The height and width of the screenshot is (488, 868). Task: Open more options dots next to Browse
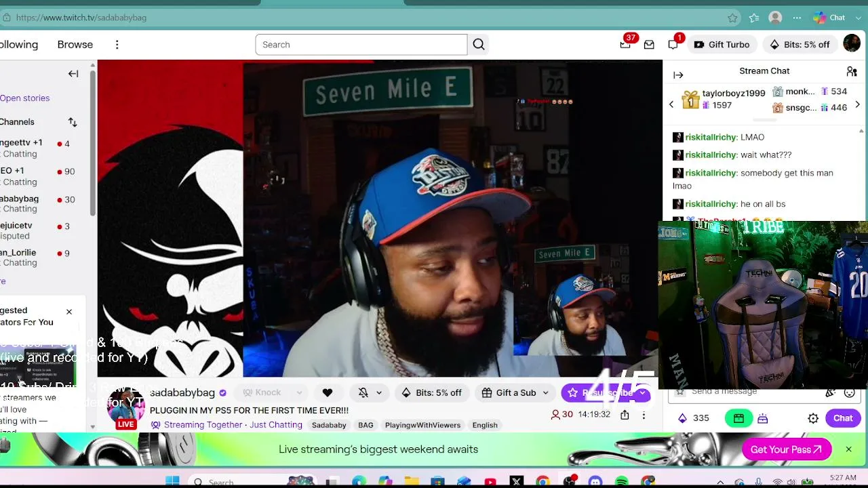(117, 45)
